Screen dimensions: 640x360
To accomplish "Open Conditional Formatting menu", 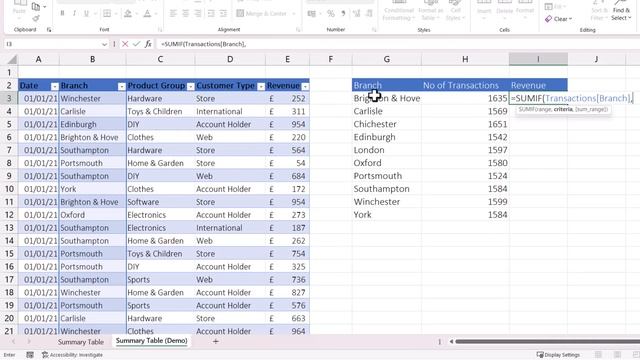I will click(399, 11).
